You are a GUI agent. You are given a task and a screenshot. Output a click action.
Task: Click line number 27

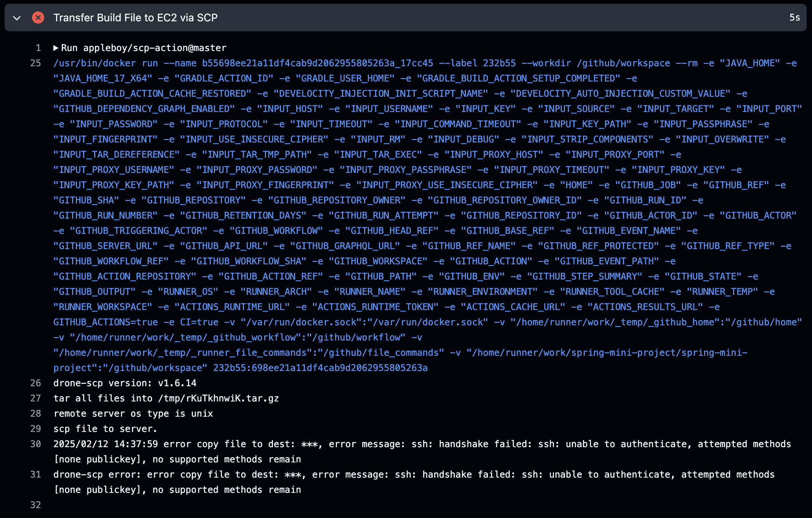click(36, 398)
